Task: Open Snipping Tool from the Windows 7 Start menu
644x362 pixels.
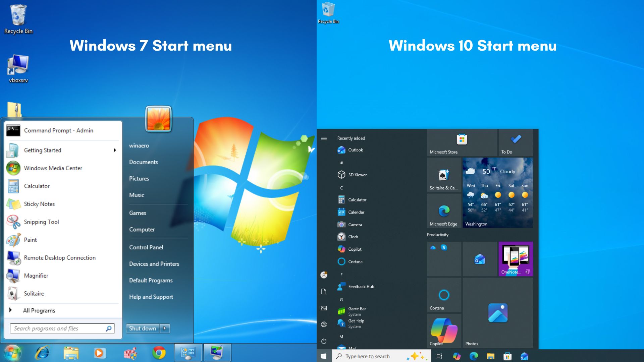Action: 41,222
